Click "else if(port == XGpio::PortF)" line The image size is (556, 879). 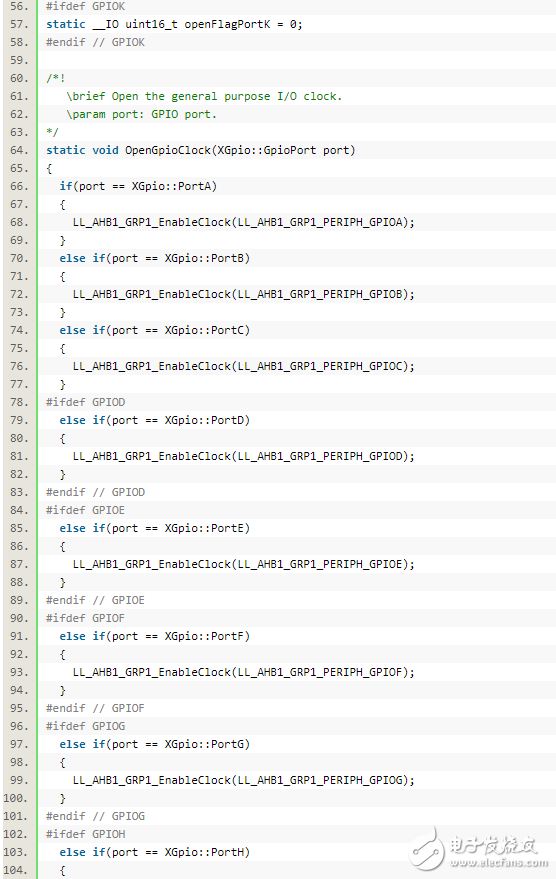(155, 636)
